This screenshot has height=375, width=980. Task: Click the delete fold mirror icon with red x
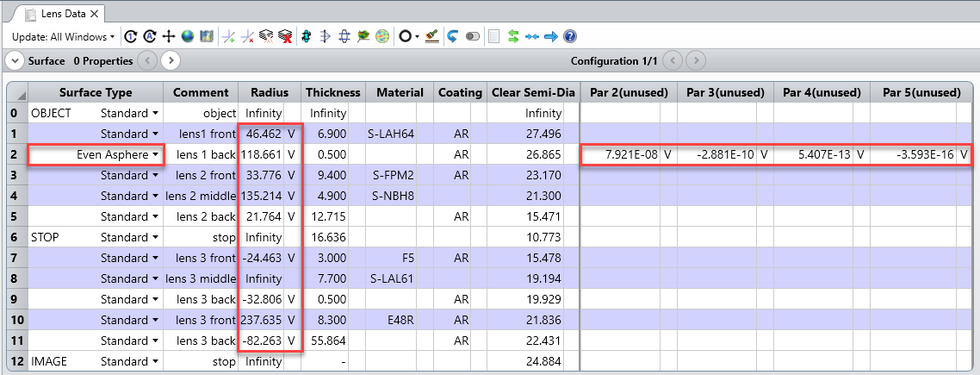click(x=248, y=37)
